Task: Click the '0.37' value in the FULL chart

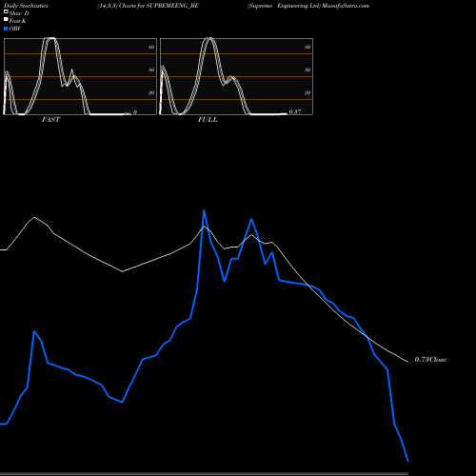Action: pyautogui.click(x=295, y=111)
